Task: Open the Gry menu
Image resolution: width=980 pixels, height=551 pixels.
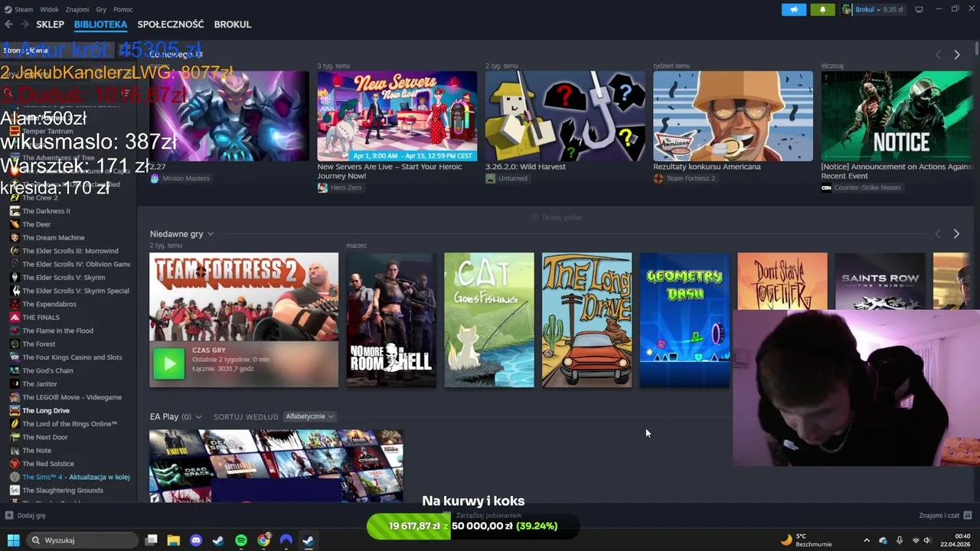Action: [101, 9]
